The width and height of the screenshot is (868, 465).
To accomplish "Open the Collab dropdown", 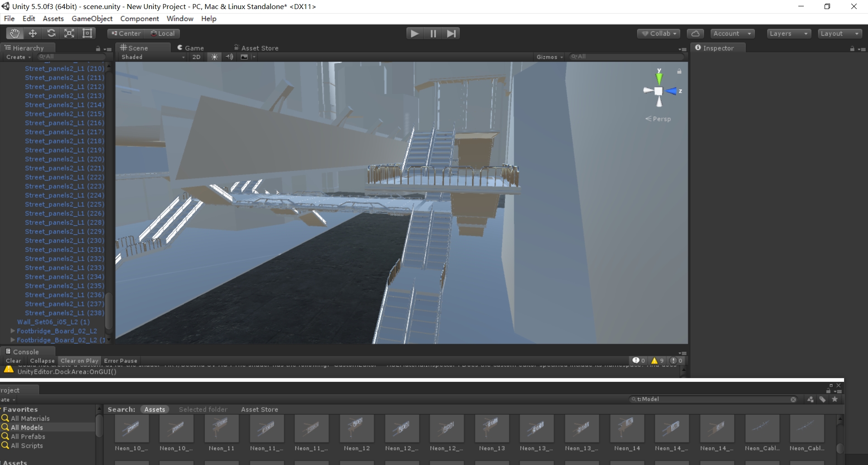I will click(659, 33).
